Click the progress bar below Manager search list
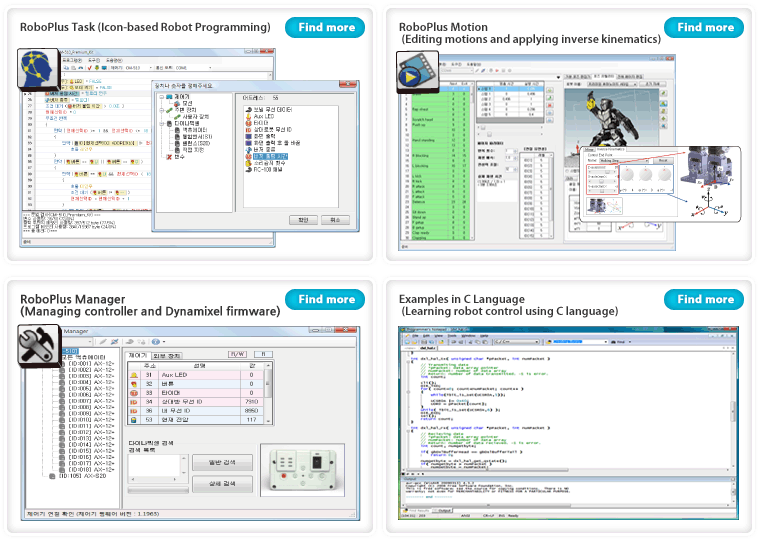The width and height of the screenshot is (760, 543). [158, 491]
